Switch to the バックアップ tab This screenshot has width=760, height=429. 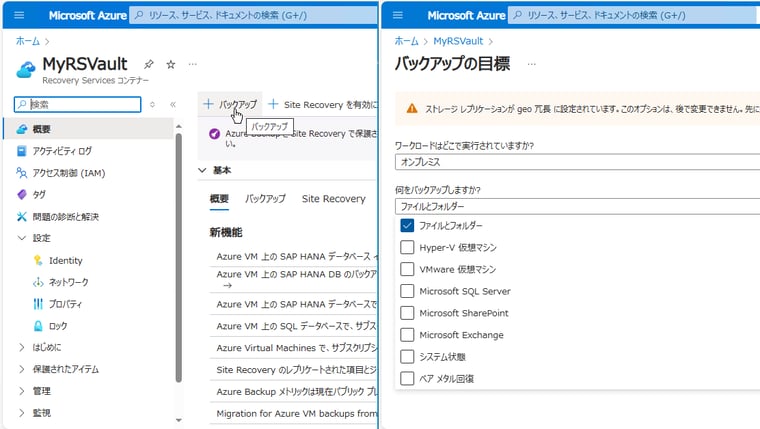(x=265, y=199)
